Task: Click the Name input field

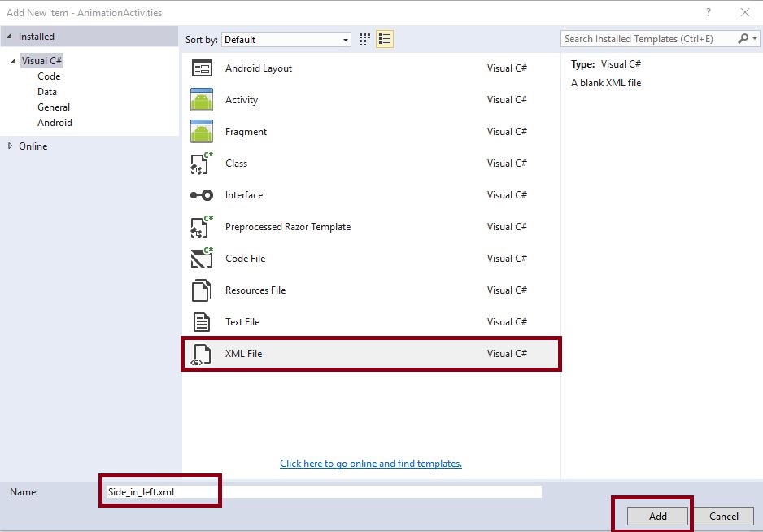Action: tap(323, 491)
